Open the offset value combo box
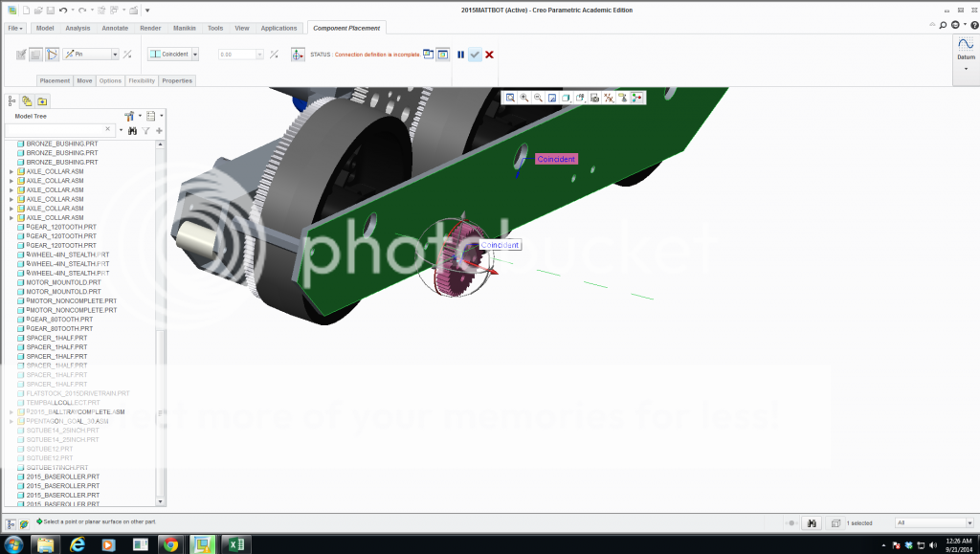Viewport: 980px width, 554px height. tap(258, 55)
